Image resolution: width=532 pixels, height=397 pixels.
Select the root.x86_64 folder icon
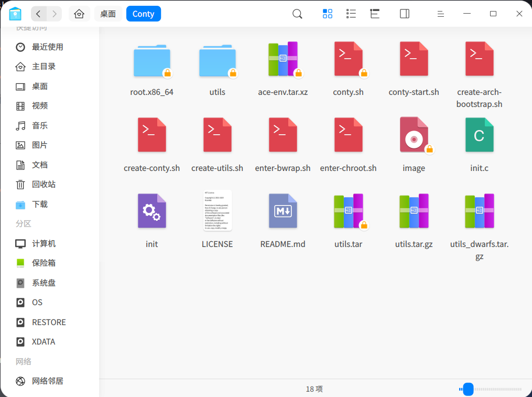152,61
